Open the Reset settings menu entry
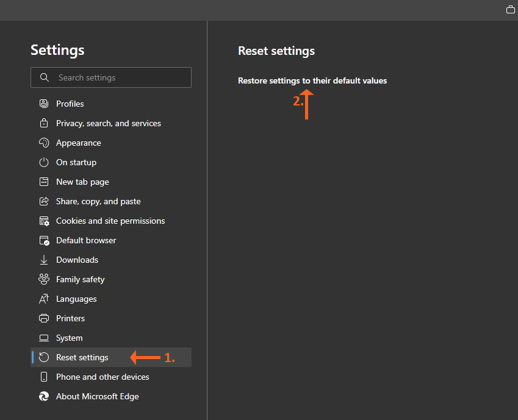The height and width of the screenshot is (420, 518). tap(82, 357)
